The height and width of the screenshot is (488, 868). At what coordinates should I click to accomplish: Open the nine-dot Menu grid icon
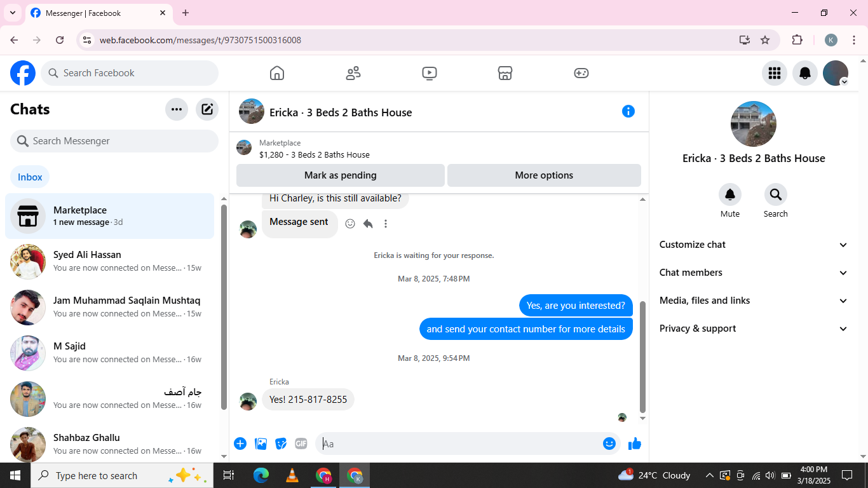pyautogui.click(x=775, y=73)
